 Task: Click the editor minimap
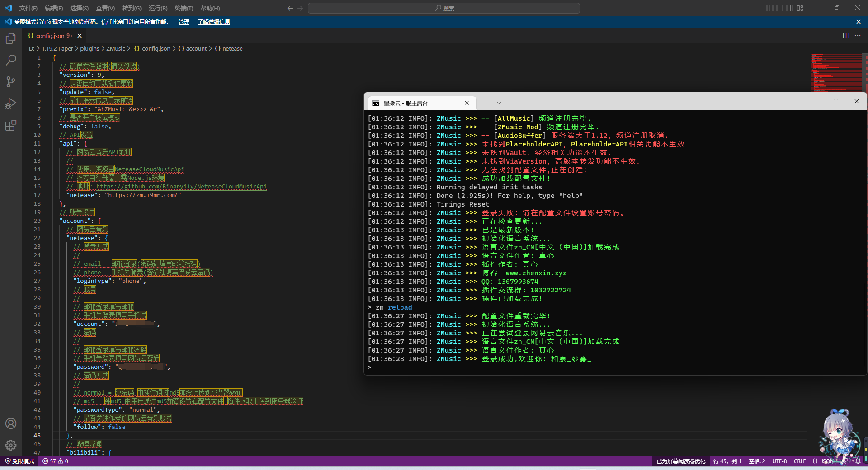pos(836,72)
